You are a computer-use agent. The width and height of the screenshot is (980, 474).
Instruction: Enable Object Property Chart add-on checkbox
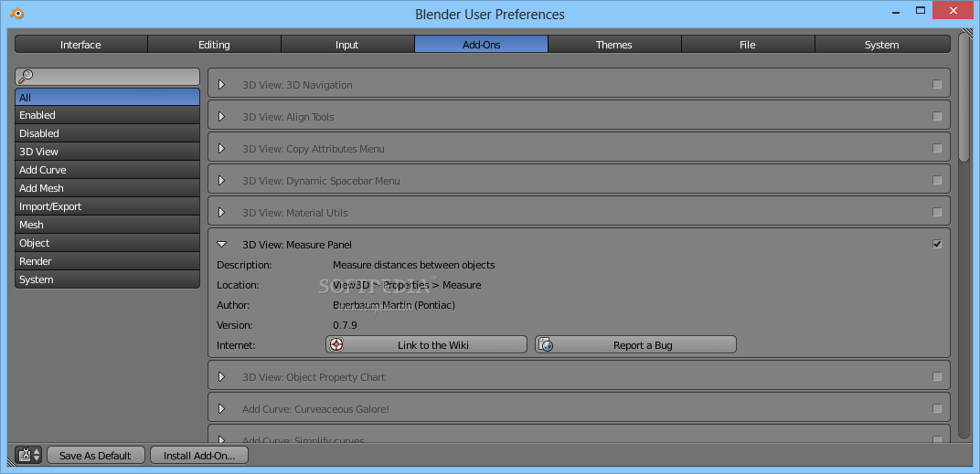point(937,376)
